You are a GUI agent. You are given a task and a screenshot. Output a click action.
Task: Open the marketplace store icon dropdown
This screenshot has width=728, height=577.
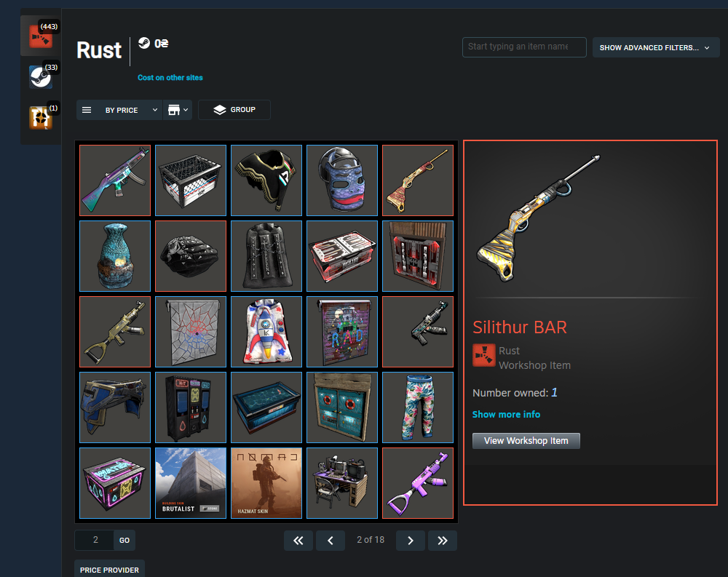[178, 110]
